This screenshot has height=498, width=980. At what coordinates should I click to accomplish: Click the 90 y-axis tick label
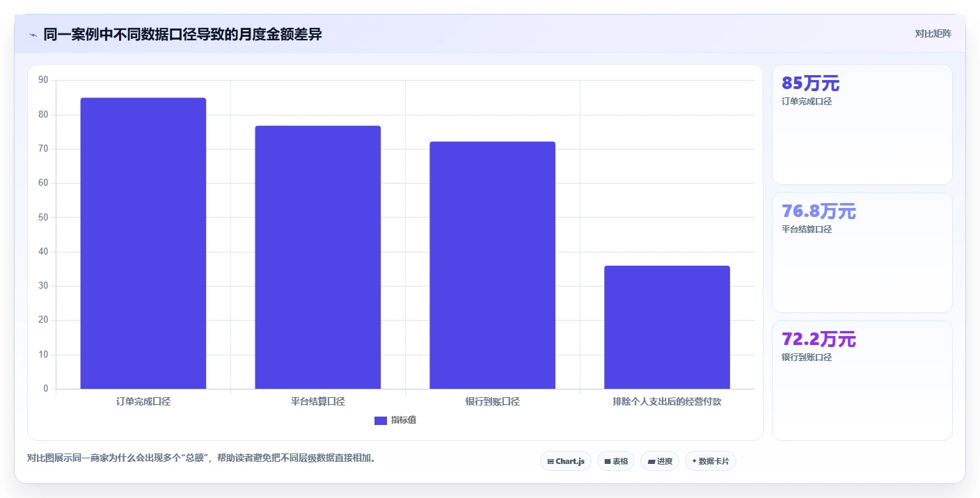pyautogui.click(x=43, y=80)
